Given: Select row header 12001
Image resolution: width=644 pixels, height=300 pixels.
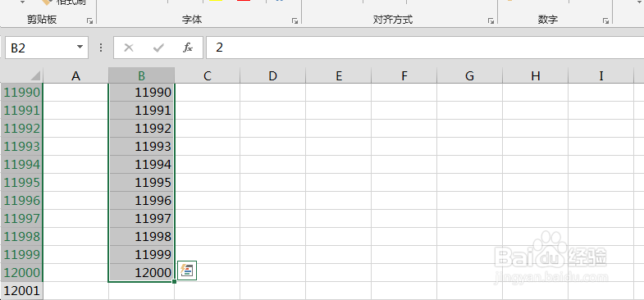Looking at the screenshot, I should tap(21, 291).
